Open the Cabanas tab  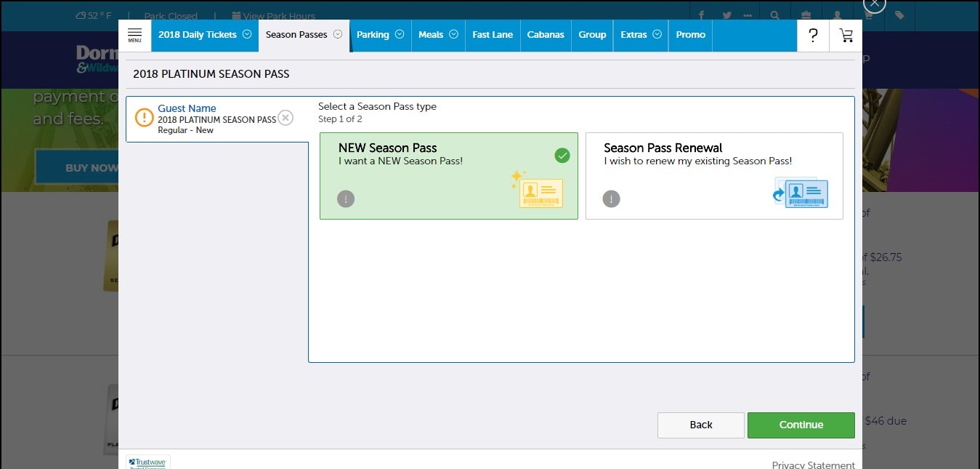pos(546,35)
